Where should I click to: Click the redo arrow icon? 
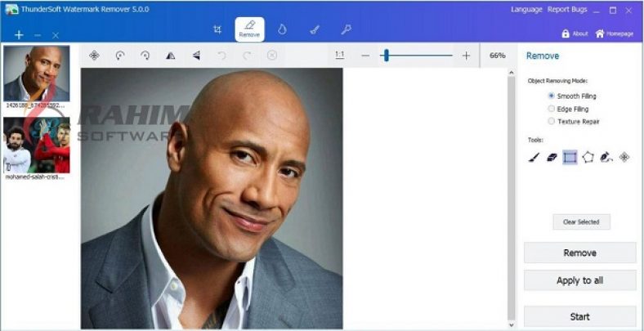tap(247, 56)
